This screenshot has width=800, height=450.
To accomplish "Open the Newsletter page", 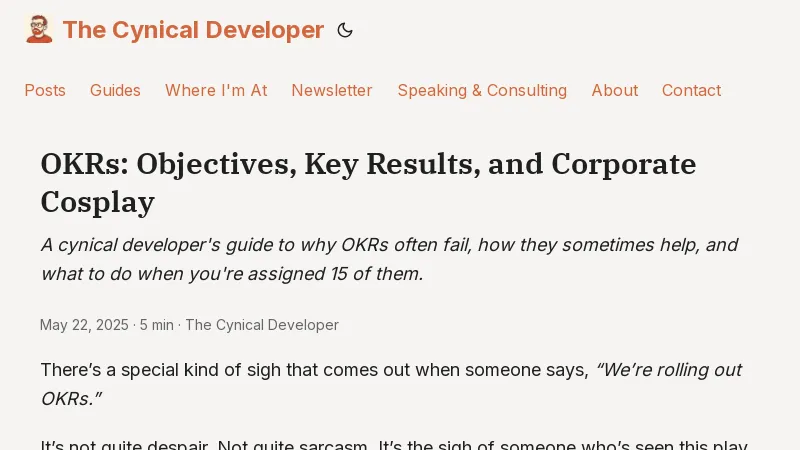I will [332, 90].
